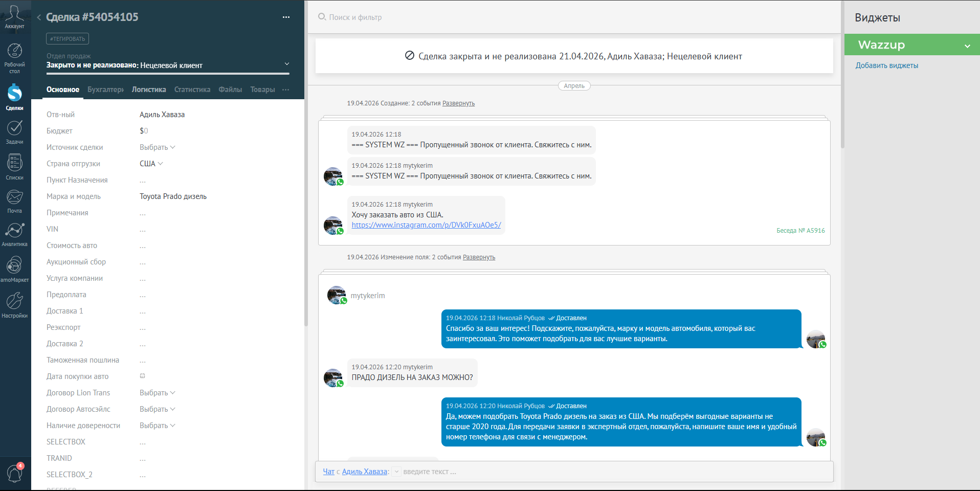Click #ТЕГИРОВАТЬ tag button
Viewport: 980px width, 491px height.
point(68,39)
